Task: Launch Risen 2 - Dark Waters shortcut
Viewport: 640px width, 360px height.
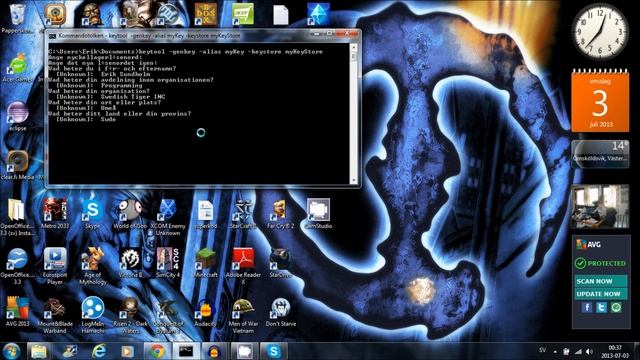Action: tap(130, 315)
